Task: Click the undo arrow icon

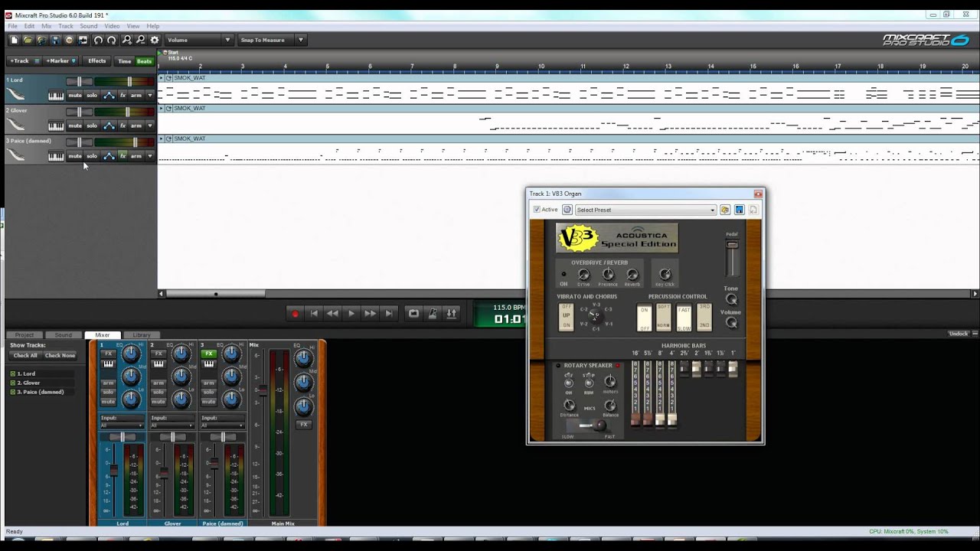Action: [98, 40]
